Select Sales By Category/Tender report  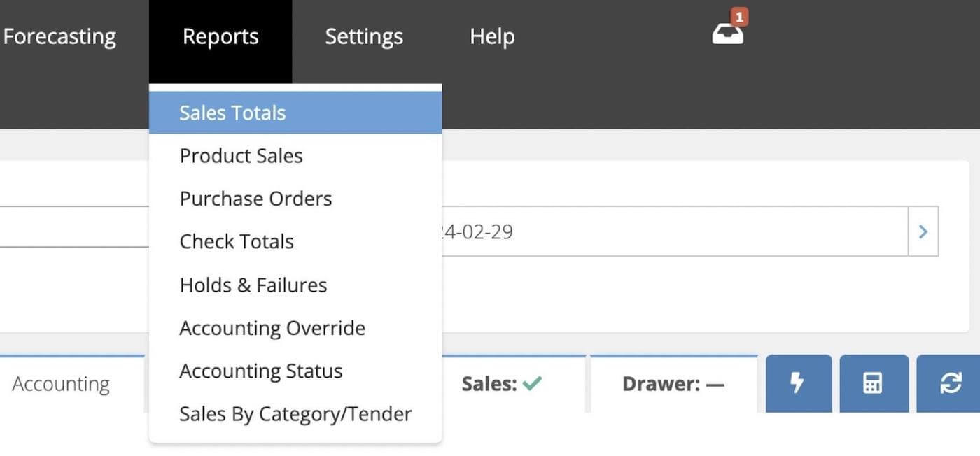coord(295,413)
